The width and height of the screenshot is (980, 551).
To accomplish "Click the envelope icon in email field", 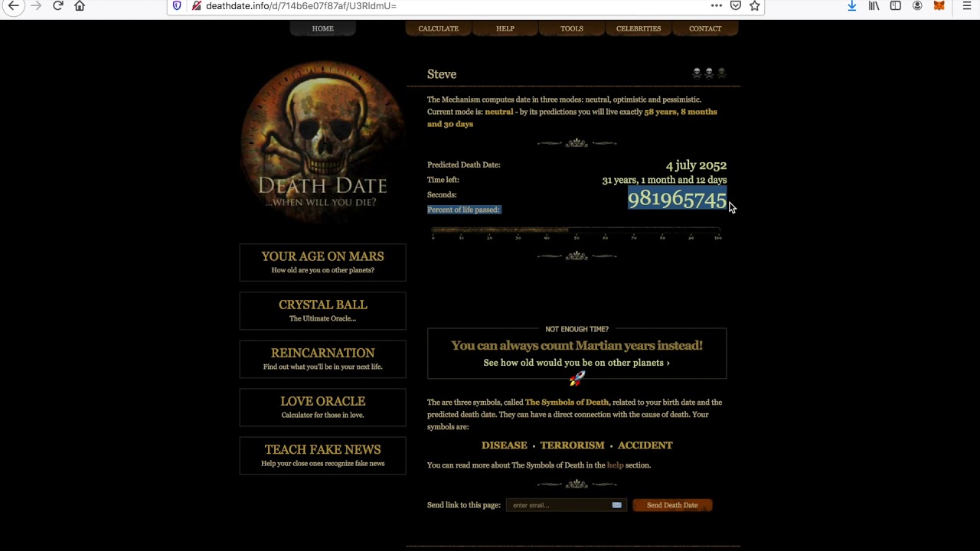I will pos(616,505).
